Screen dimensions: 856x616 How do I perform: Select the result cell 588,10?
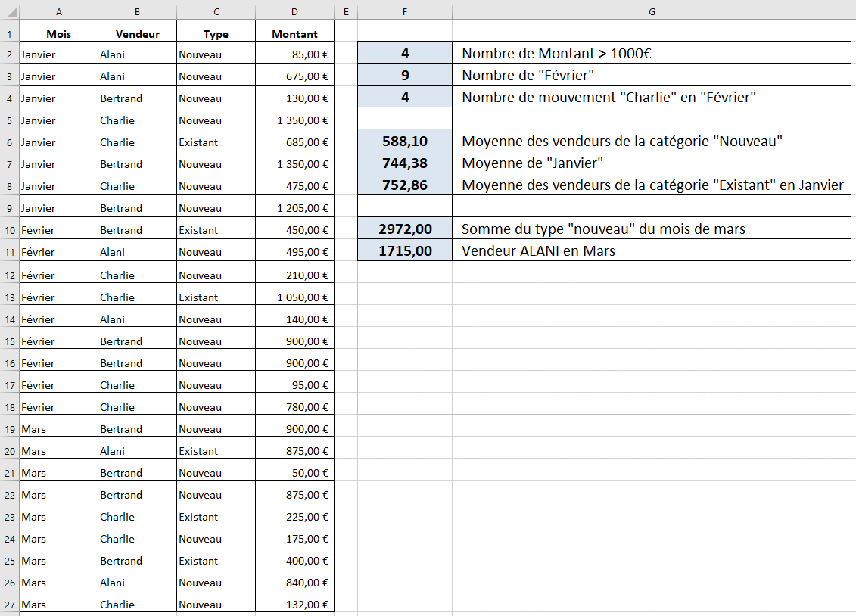(x=405, y=141)
